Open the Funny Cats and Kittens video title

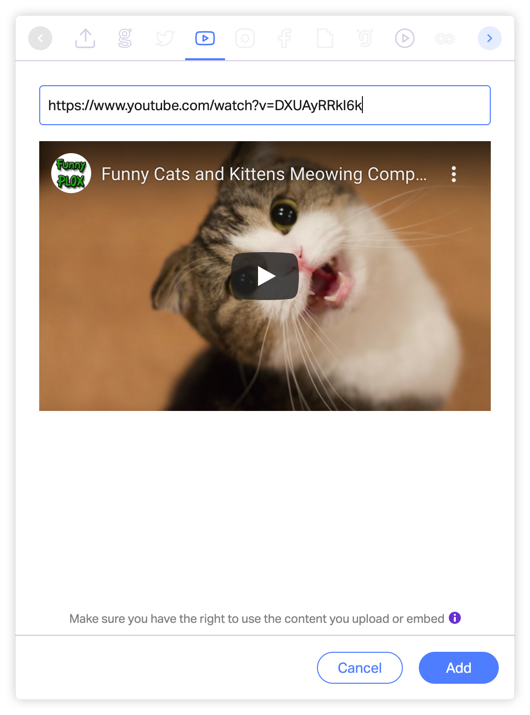264,174
